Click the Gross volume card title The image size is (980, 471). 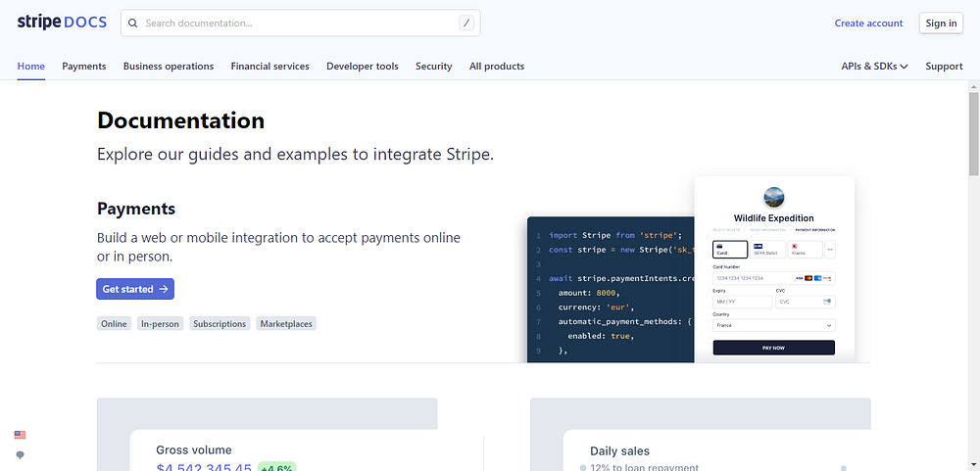(x=194, y=449)
